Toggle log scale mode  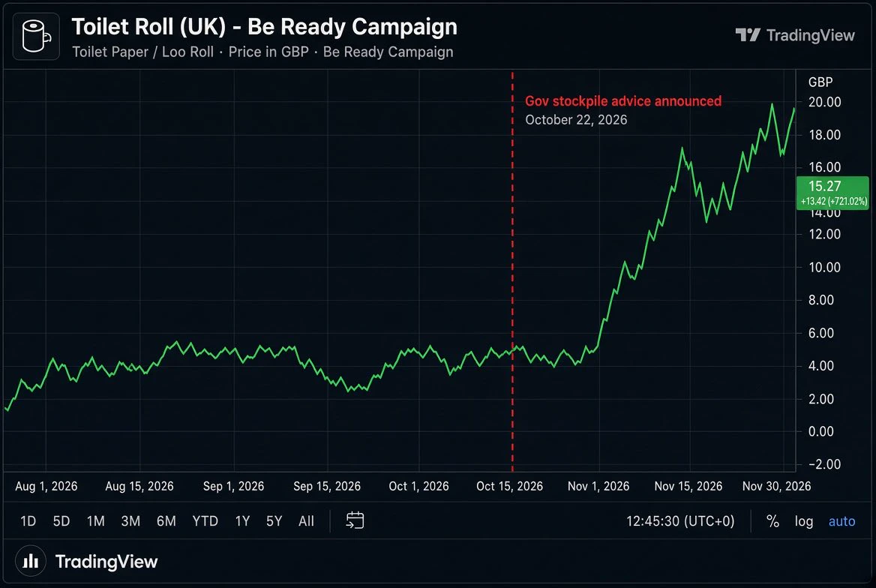(804, 521)
